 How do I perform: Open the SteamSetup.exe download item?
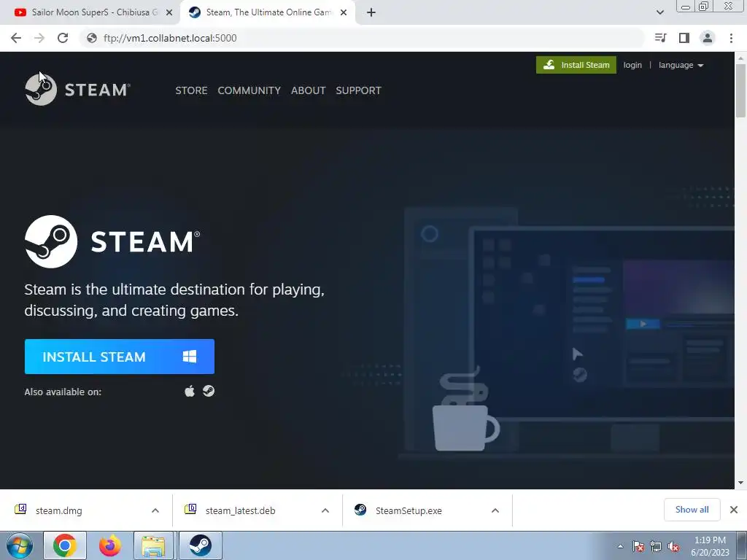click(x=409, y=510)
